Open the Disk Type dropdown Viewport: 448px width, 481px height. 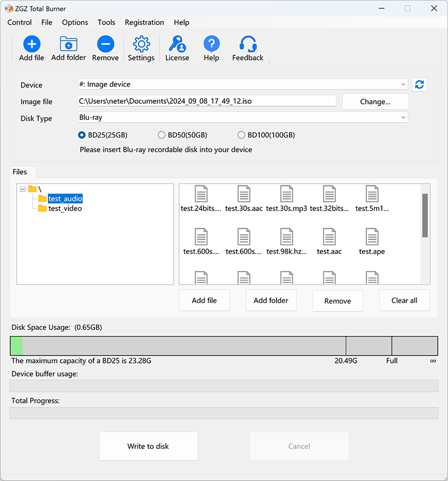[243, 118]
